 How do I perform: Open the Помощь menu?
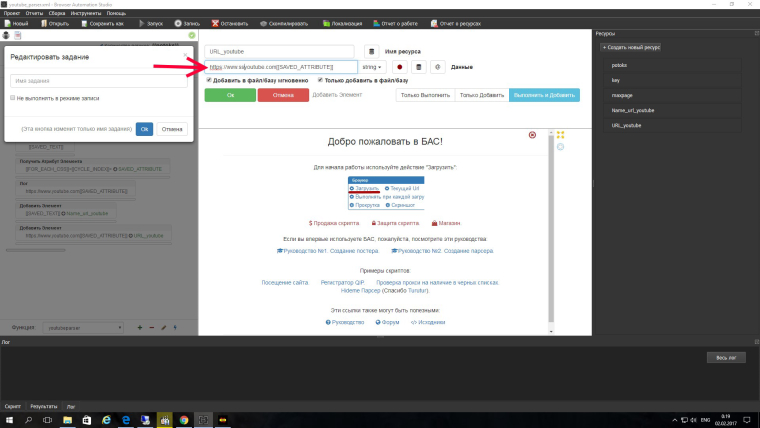point(116,13)
